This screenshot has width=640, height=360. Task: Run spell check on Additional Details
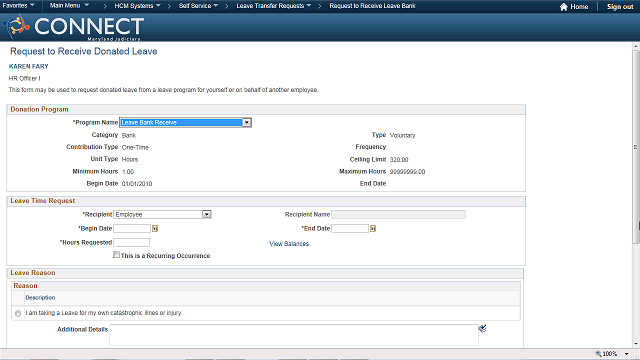pyautogui.click(x=482, y=328)
